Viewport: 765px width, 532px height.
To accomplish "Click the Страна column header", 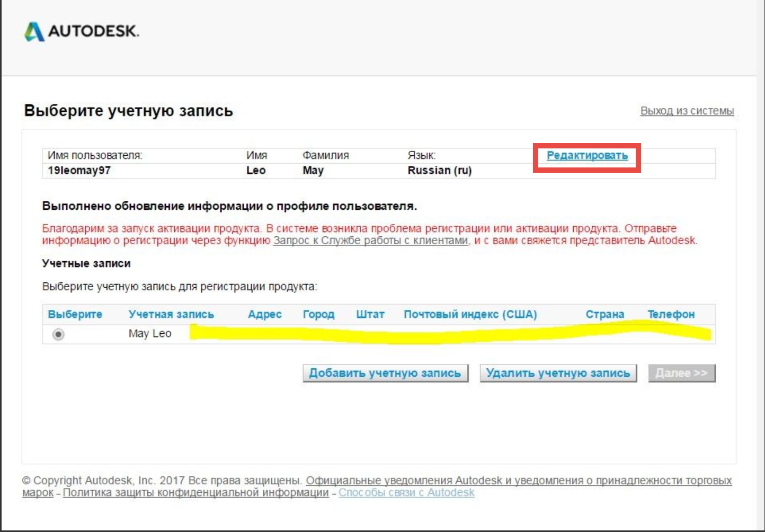I will click(x=604, y=314).
